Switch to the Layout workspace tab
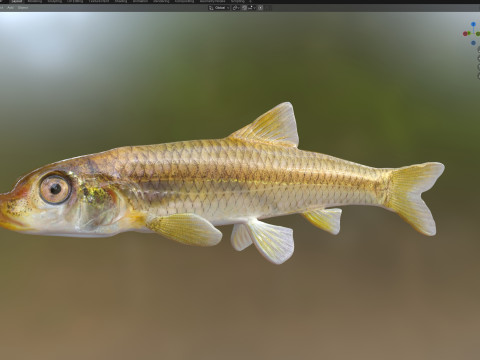480x360 pixels. click(17, 1)
